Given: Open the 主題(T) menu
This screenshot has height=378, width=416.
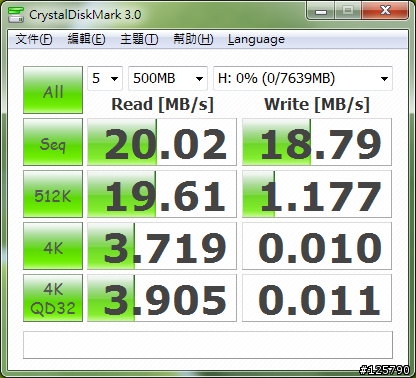Looking at the screenshot, I should pos(139,39).
